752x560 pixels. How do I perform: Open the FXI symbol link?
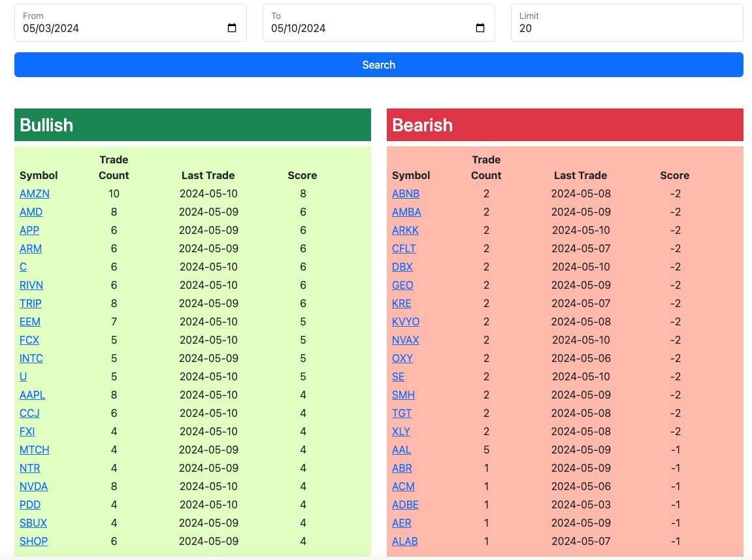coord(27,431)
